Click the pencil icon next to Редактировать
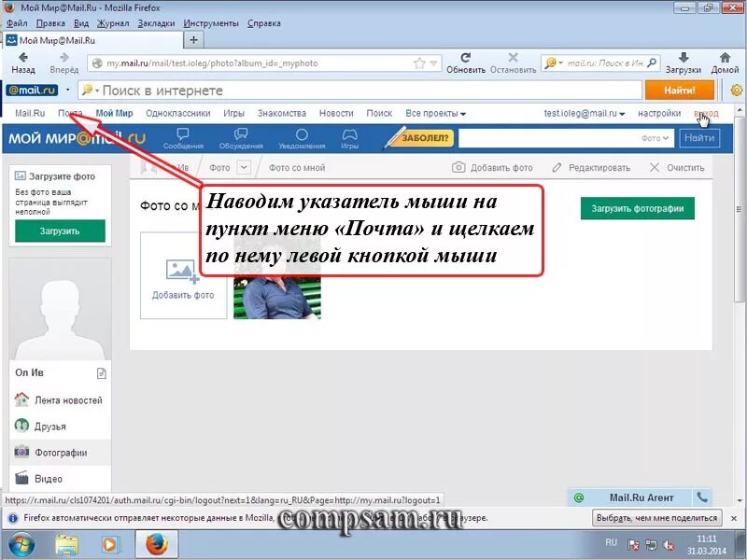The image size is (747, 560). pos(557,168)
